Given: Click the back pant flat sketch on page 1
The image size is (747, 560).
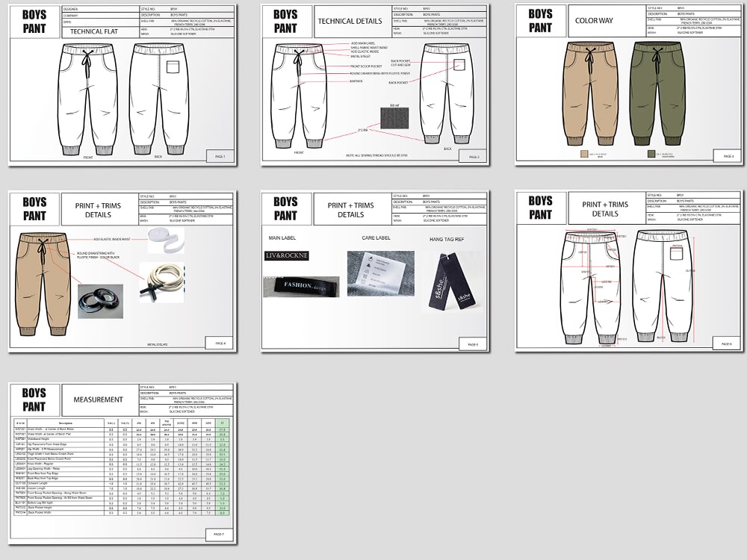Looking at the screenshot, I should click(159, 99).
